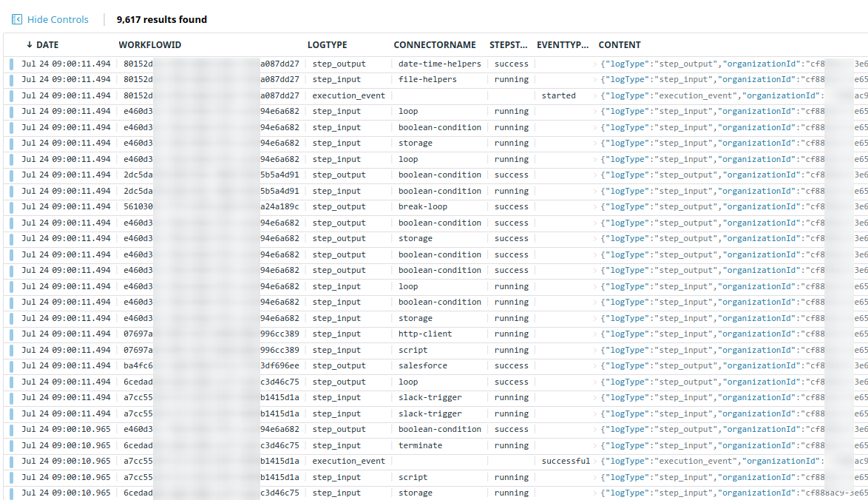Sort by the WORKFLOWID column header
This screenshot has width=868, height=500.
pos(150,45)
